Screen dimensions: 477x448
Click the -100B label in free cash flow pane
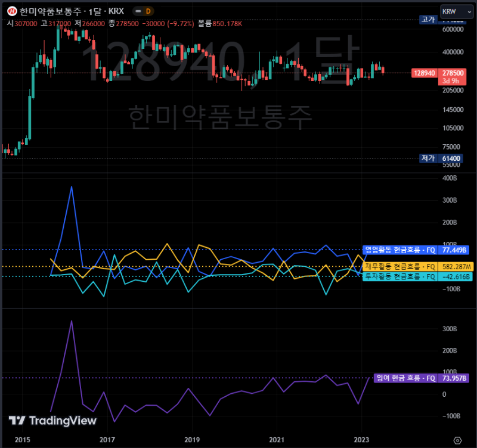tap(451, 416)
